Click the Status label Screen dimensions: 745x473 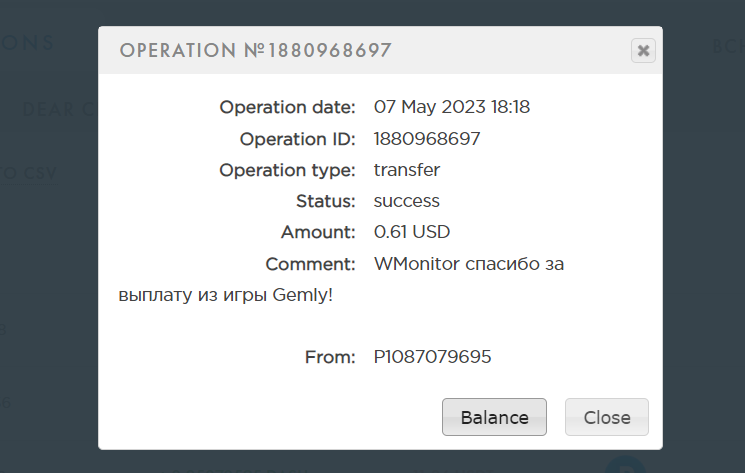click(x=325, y=201)
